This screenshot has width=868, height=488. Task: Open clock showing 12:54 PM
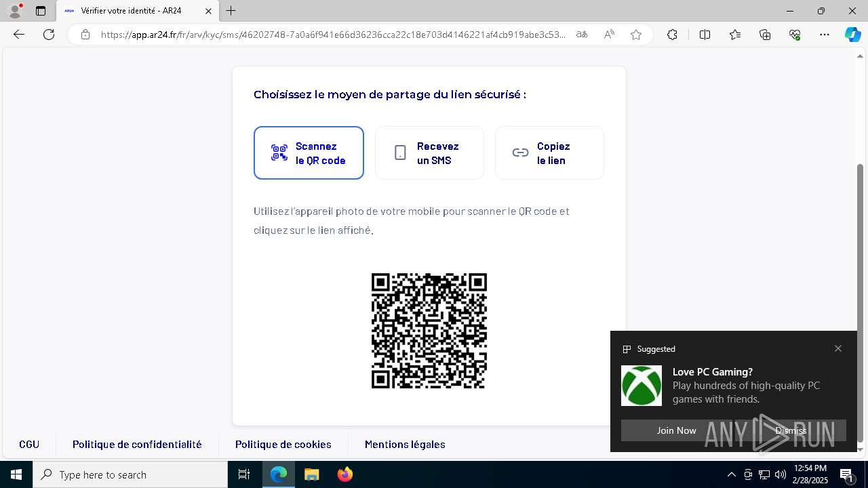(810, 474)
